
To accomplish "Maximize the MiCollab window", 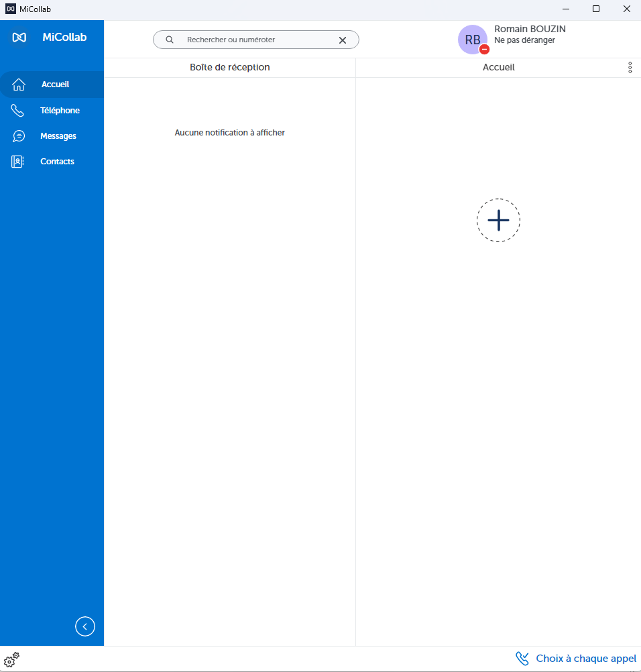I will 596,9.
